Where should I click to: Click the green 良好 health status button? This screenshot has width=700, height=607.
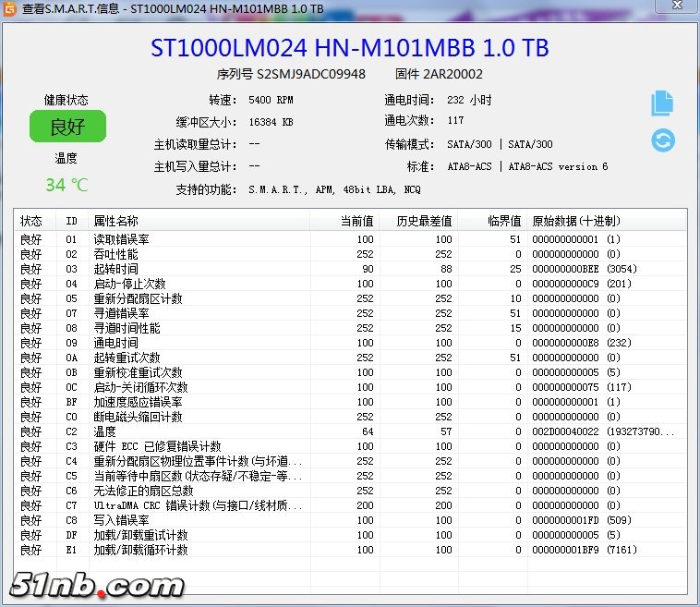point(67,127)
